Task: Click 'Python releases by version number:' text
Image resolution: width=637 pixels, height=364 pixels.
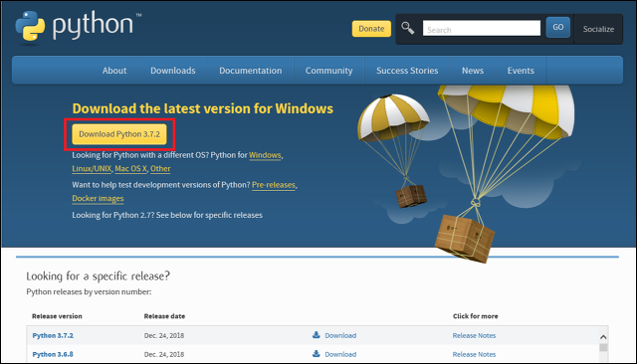Action: (89, 291)
